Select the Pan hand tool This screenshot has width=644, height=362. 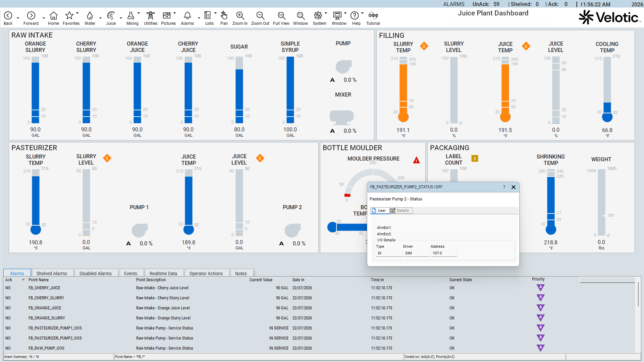[224, 16]
